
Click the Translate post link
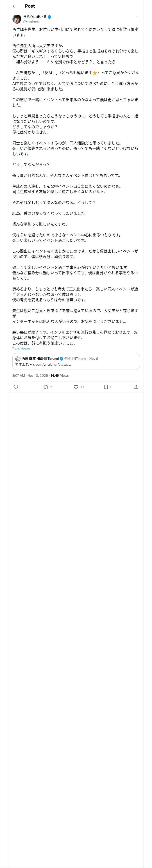(x=22, y=348)
